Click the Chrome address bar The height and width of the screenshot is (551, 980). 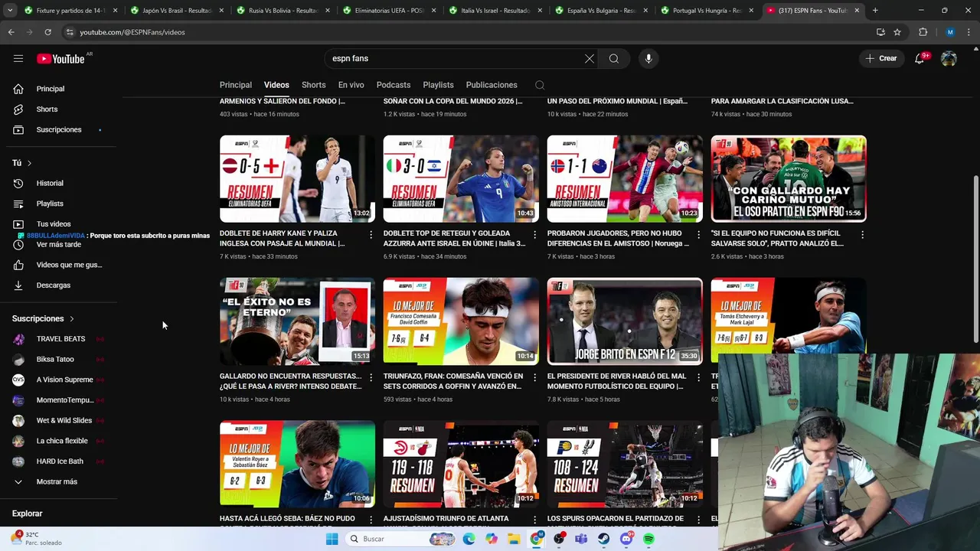pos(467,32)
